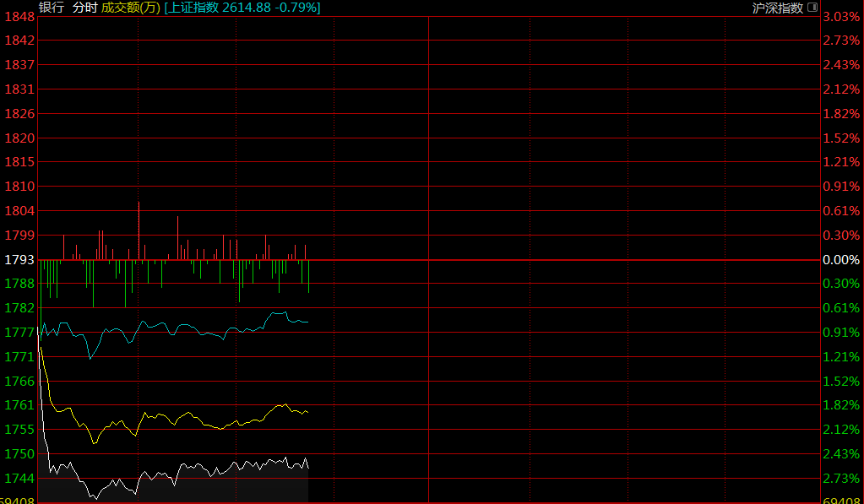Select the 银行 sector title label
This screenshot has width=864, height=504.
point(52,8)
